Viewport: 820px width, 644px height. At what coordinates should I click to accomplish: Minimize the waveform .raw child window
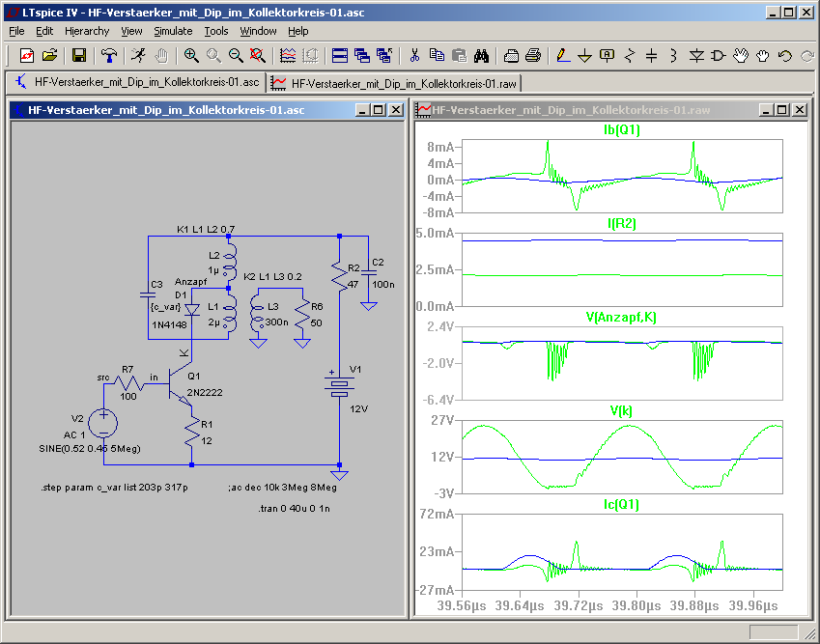[766, 110]
